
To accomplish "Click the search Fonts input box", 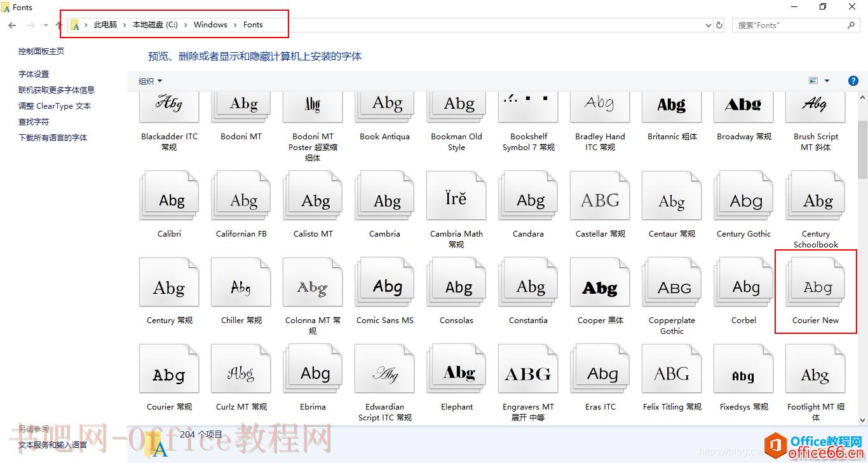I will point(790,25).
